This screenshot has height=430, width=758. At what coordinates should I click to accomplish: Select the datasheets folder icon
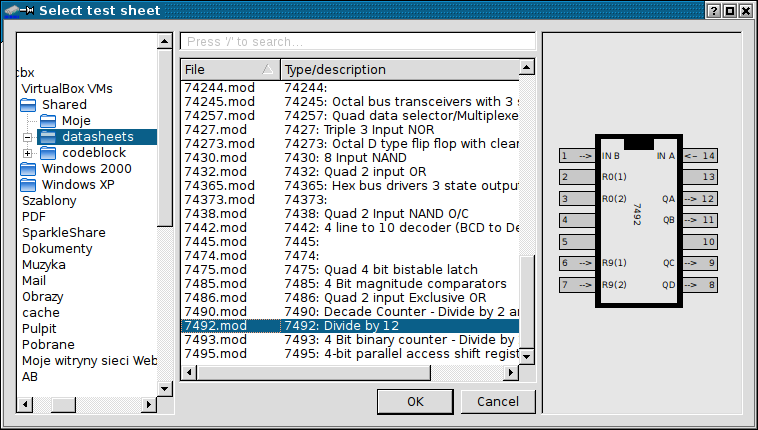click(49, 136)
